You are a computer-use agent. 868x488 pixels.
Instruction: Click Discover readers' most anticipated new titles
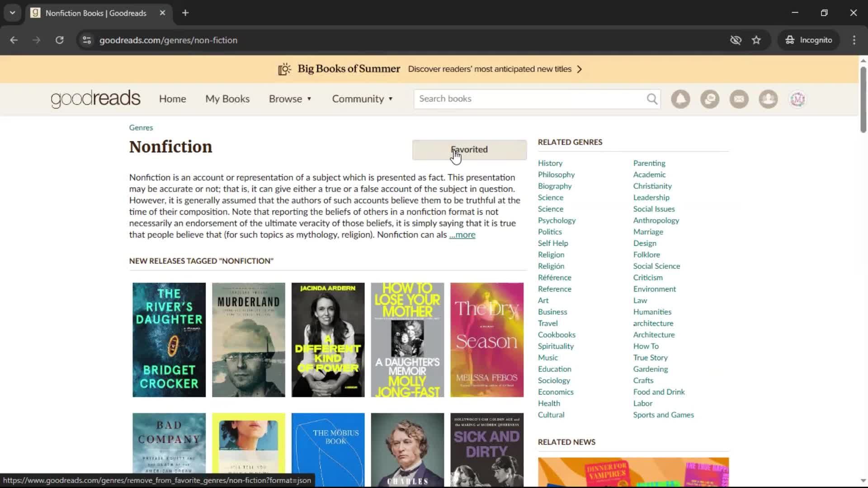(x=490, y=69)
